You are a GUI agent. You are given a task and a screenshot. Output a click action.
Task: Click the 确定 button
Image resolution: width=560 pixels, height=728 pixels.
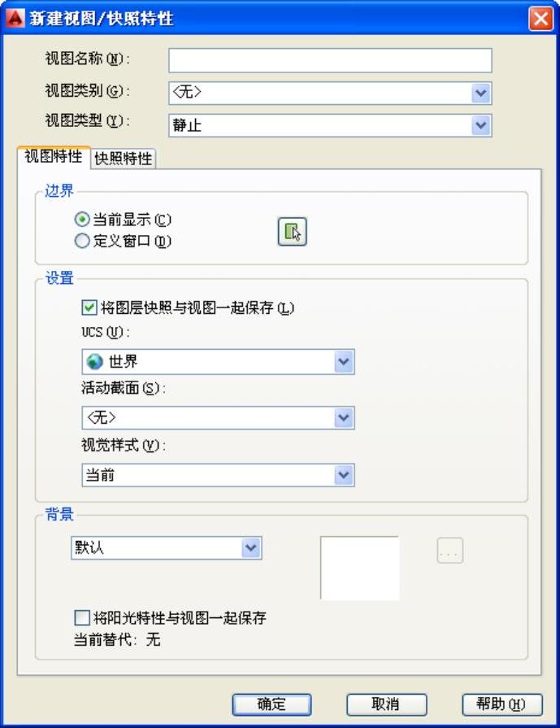coord(271,704)
